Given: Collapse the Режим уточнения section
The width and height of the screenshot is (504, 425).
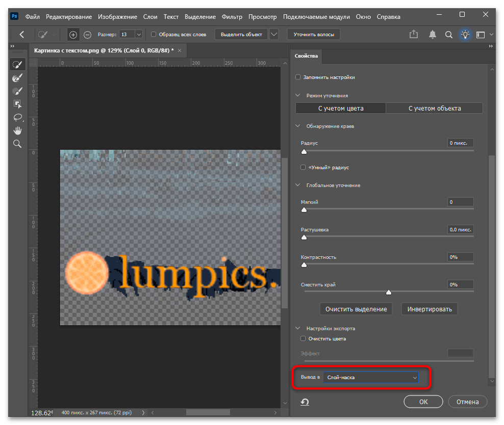Looking at the screenshot, I should (298, 95).
